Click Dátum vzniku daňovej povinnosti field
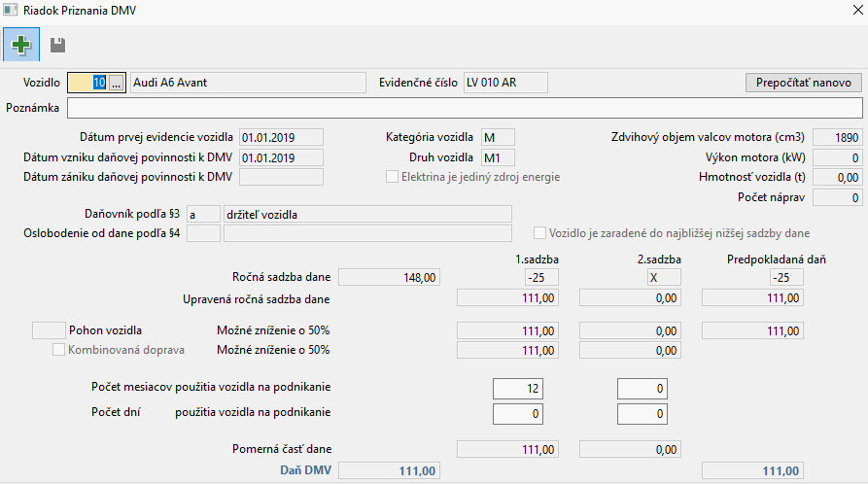 click(281, 157)
